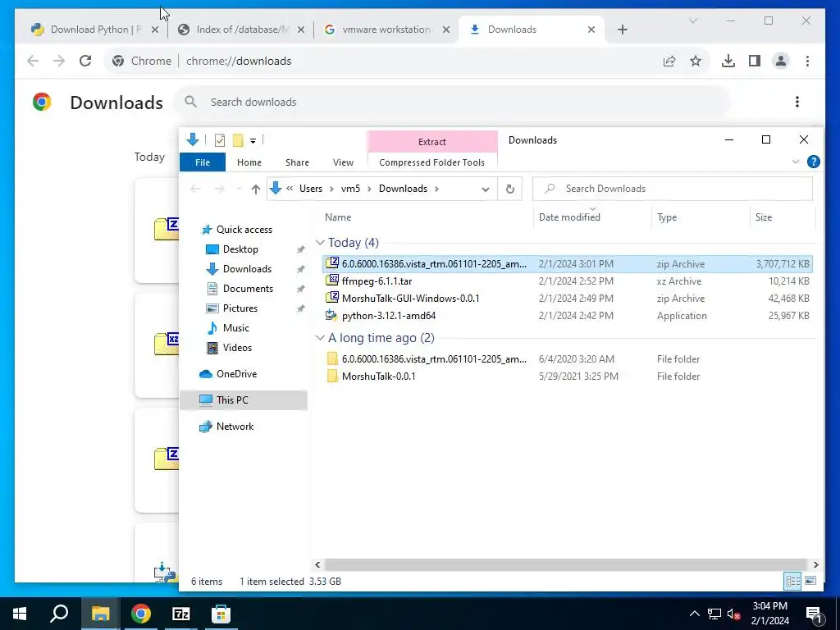
Task: Click the Explorer horizontal scrollbar
Action: coord(566,564)
